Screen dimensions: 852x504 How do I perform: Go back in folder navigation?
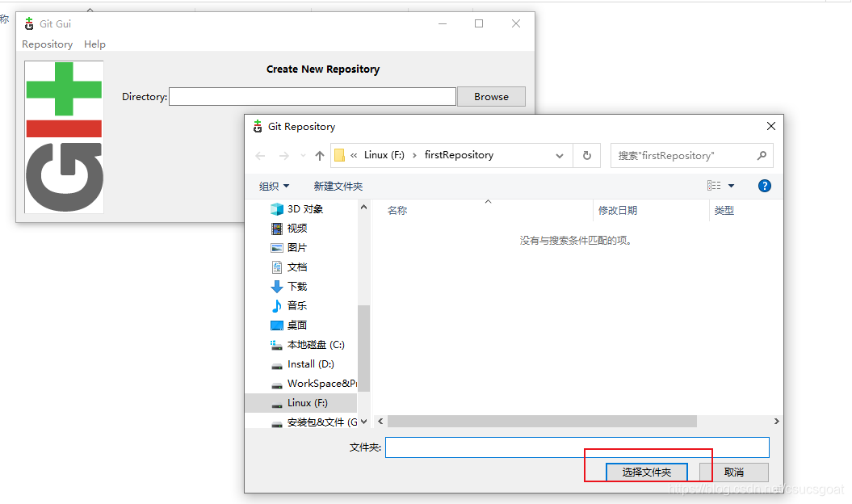tap(260, 156)
